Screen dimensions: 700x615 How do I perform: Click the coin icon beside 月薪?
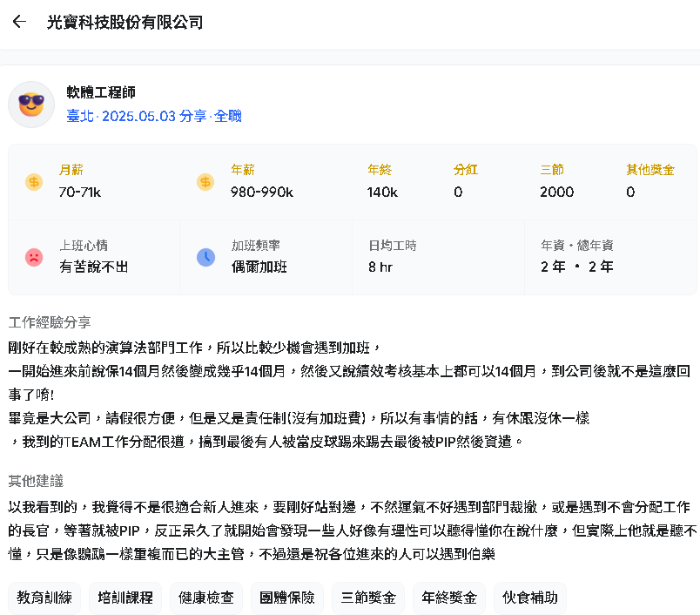click(34, 182)
